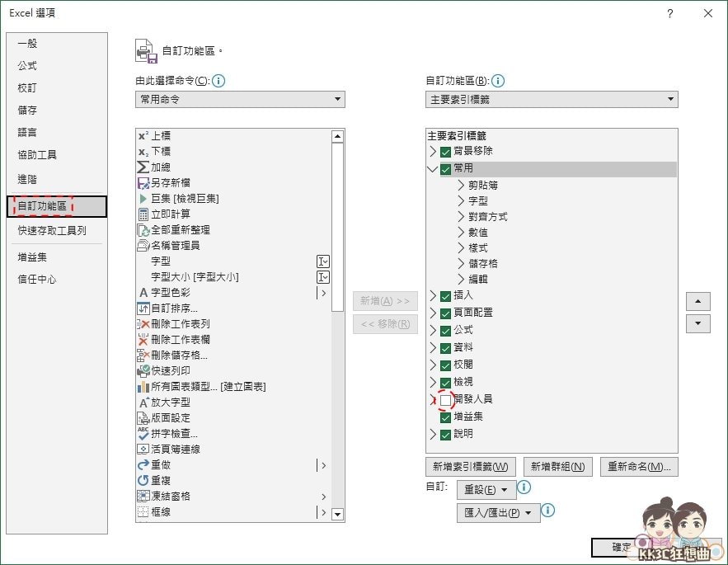
Task: Select the 加總 sigma sum icon
Action: click(143, 167)
